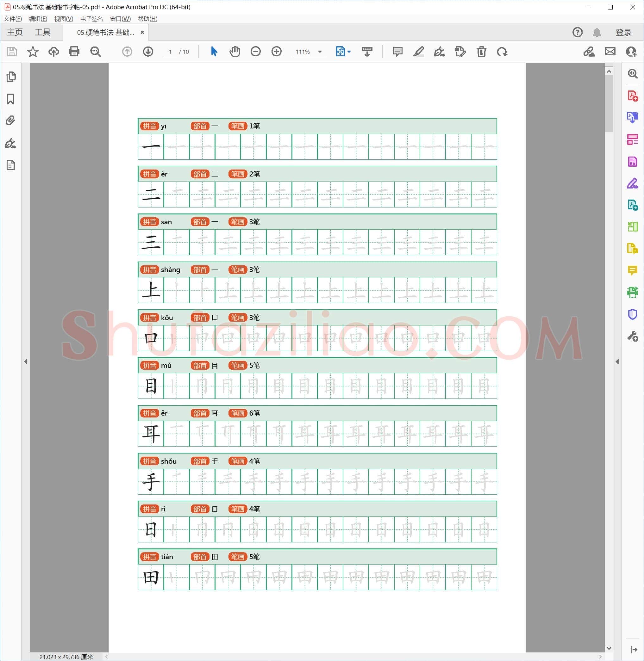Star this file as favorite
This screenshot has width=644, height=661.
[33, 52]
